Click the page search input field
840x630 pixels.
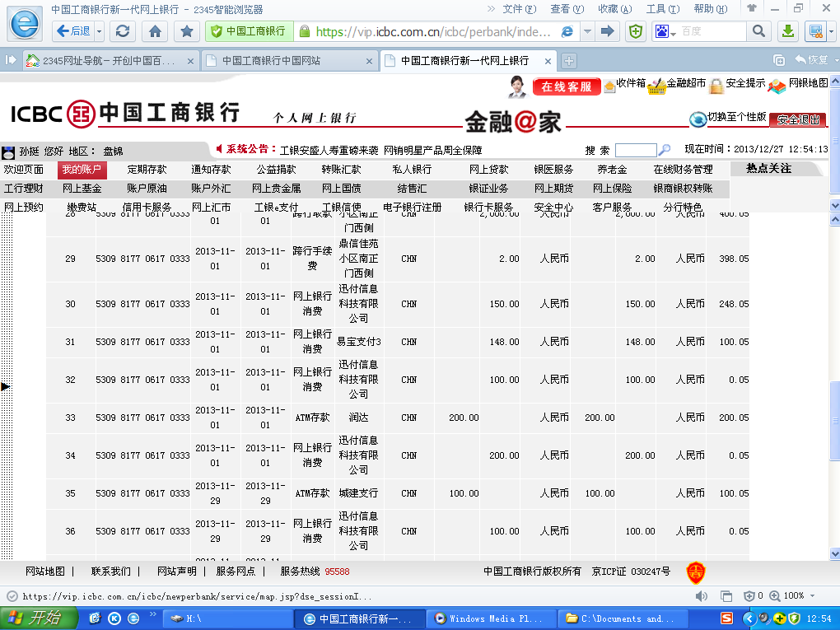635,150
